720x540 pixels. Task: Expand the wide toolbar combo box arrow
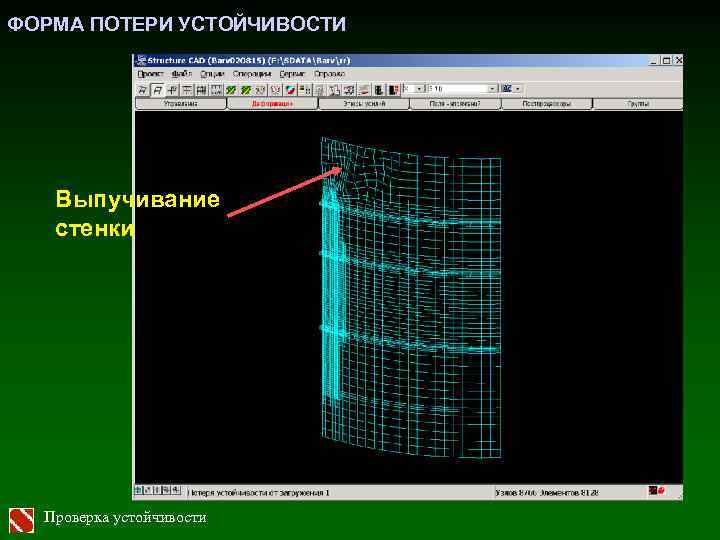pos(492,89)
